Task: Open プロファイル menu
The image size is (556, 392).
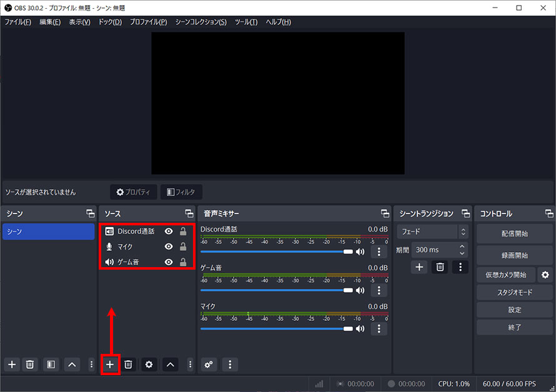Action: [148, 22]
